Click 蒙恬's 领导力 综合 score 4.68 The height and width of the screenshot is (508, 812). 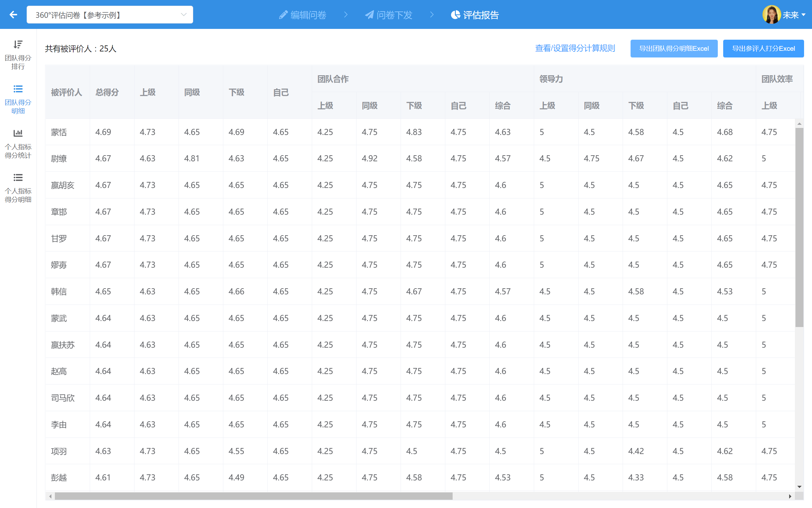click(724, 132)
